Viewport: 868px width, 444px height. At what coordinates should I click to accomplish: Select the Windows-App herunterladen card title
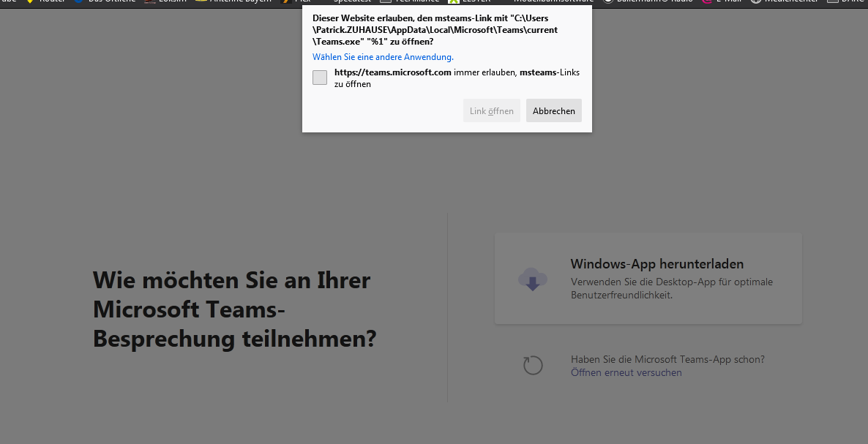[x=656, y=264]
